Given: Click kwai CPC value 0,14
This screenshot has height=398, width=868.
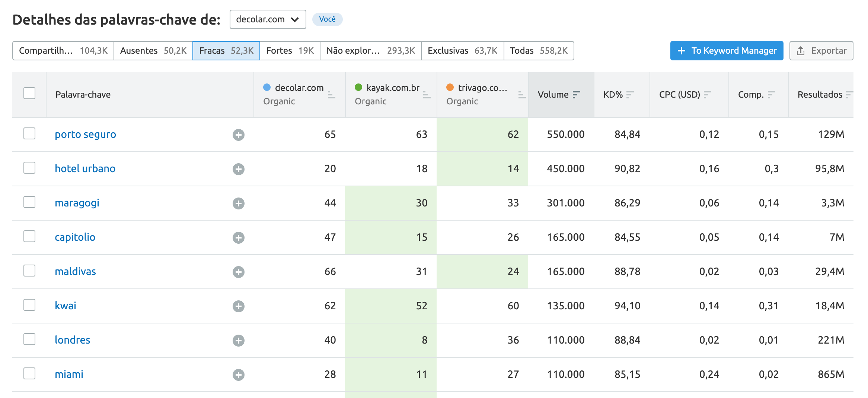Looking at the screenshot, I should tap(709, 306).
